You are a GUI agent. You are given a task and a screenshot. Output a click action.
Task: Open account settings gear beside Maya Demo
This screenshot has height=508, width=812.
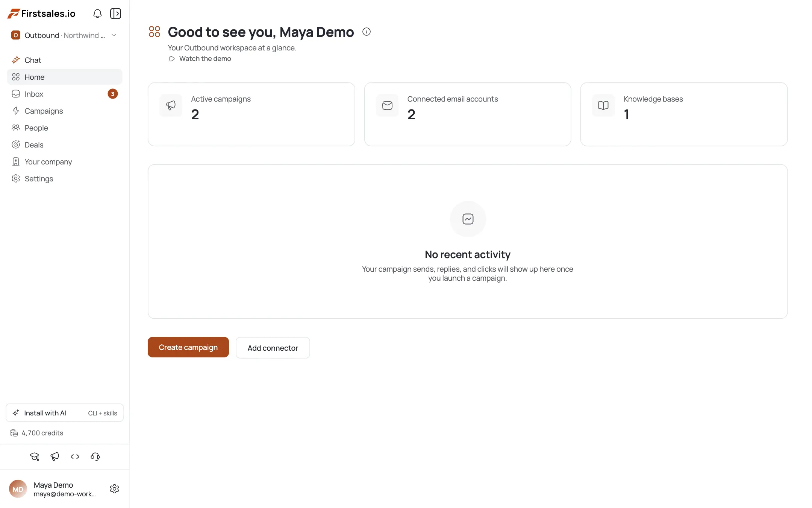coord(115,489)
